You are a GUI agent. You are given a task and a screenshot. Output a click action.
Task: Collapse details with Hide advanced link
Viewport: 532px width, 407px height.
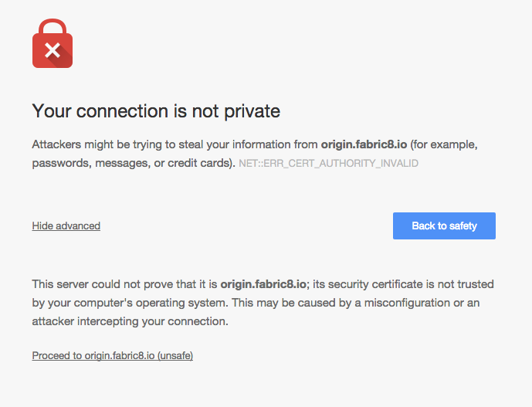[66, 226]
